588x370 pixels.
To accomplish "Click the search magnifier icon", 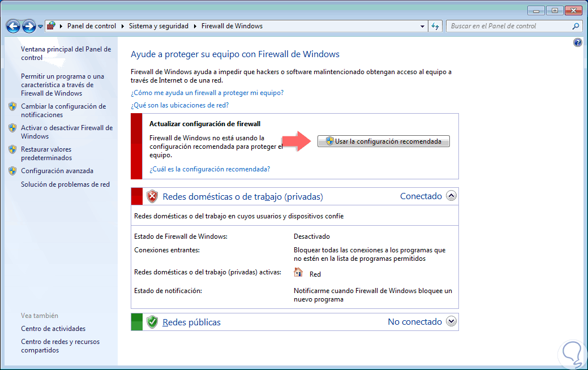I will tap(576, 26).
